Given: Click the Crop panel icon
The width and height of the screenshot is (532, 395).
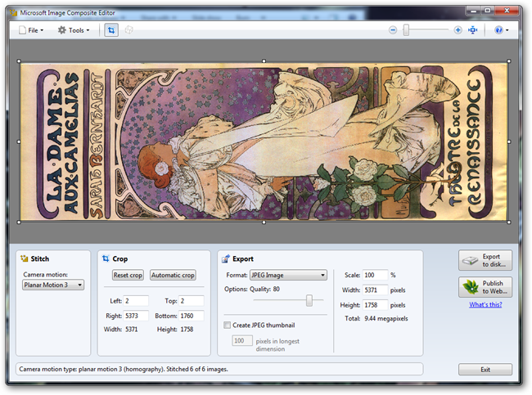Looking at the screenshot, I should coord(106,258).
